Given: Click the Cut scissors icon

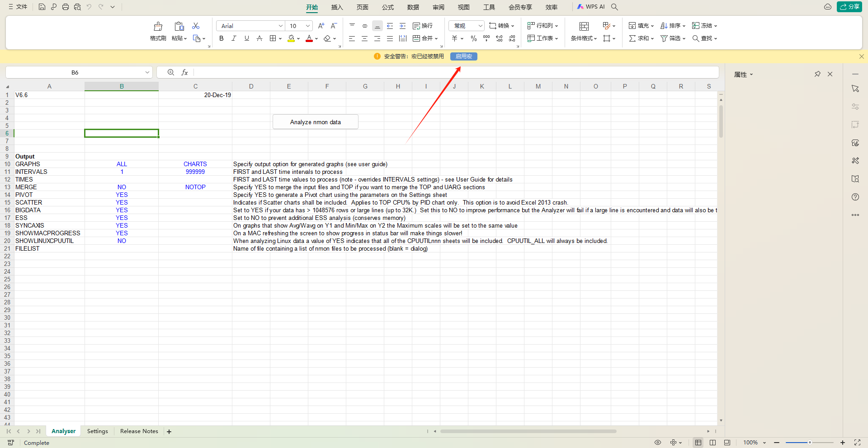Looking at the screenshot, I should [196, 26].
